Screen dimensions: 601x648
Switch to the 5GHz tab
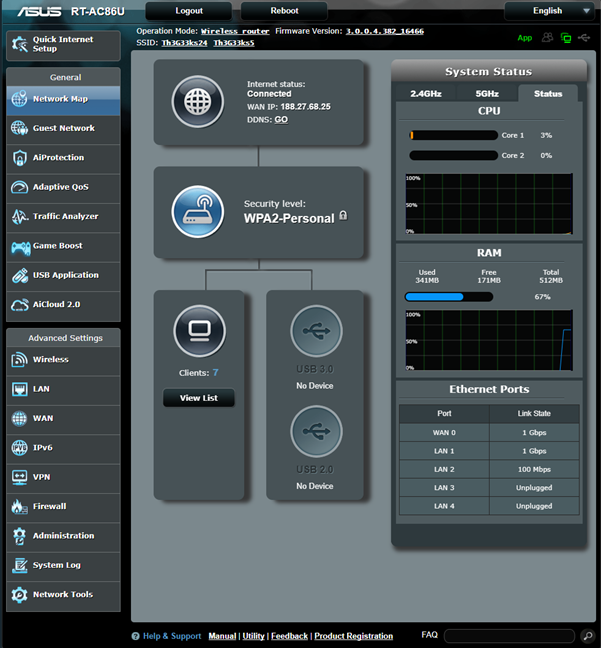pyautogui.click(x=487, y=94)
